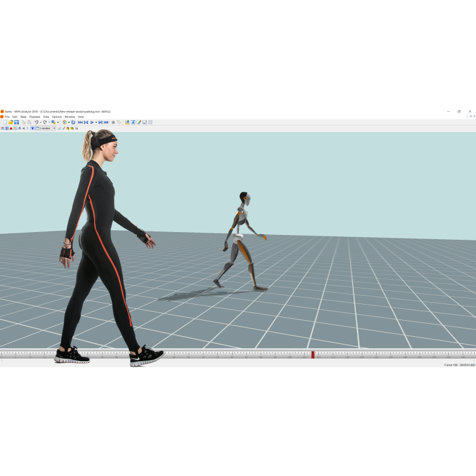476x476 pixels.
Task: Expand the play speed dropdown arrow
Action: coord(96,122)
